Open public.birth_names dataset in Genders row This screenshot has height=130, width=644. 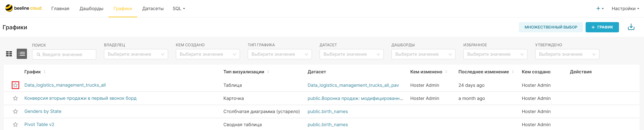click(327, 112)
